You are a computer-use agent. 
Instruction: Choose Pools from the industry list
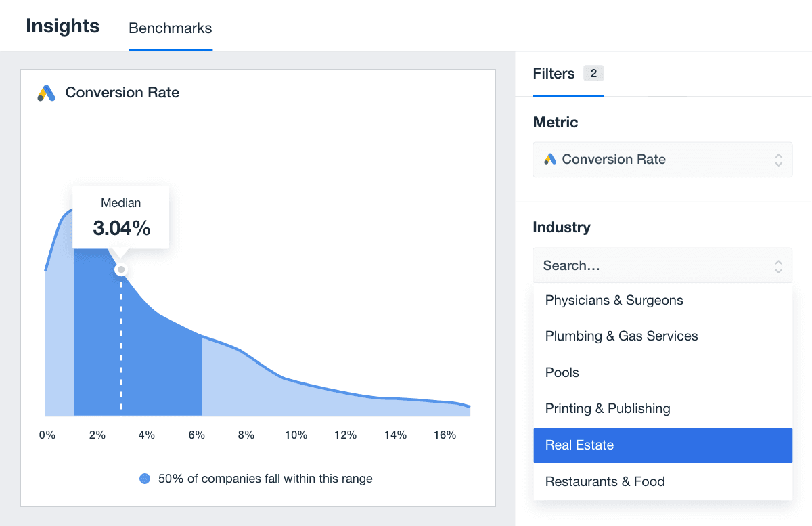[562, 373]
